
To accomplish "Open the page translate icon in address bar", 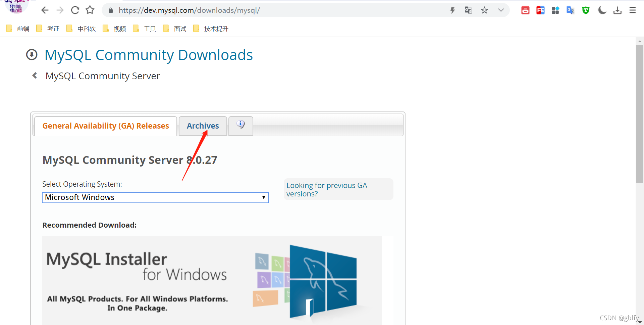I will click(468, 10).
